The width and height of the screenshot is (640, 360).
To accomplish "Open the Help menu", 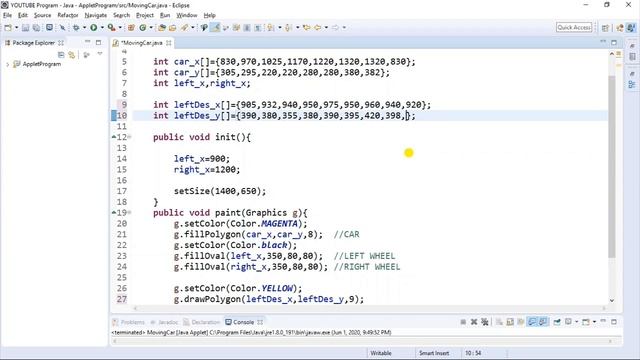I will pyautogui.click(x=209, y=15).
